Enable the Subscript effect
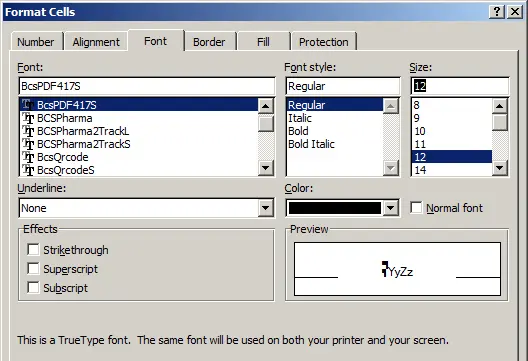528x361 pixels. [33, 288]
